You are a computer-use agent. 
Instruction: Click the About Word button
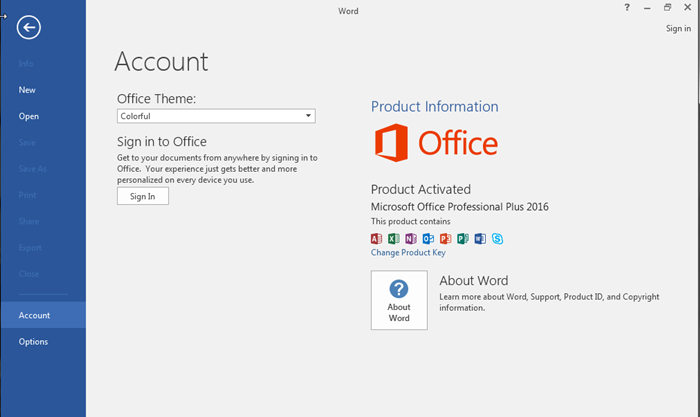point(399,300)
